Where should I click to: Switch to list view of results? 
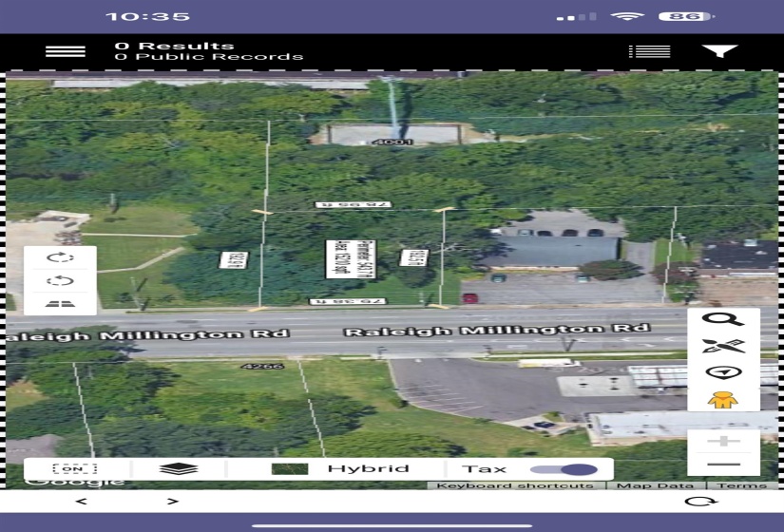(649, 51)
